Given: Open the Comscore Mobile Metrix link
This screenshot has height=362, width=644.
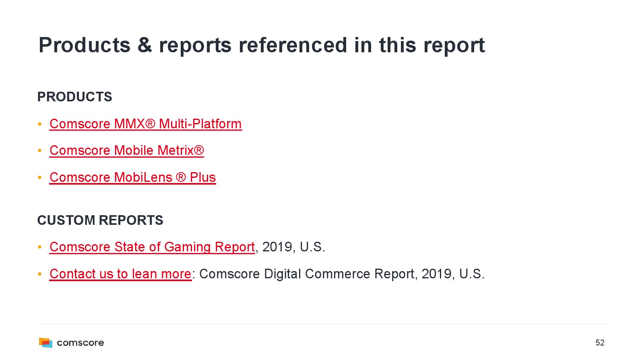Looking at the screenshot, I should [126, 150].
